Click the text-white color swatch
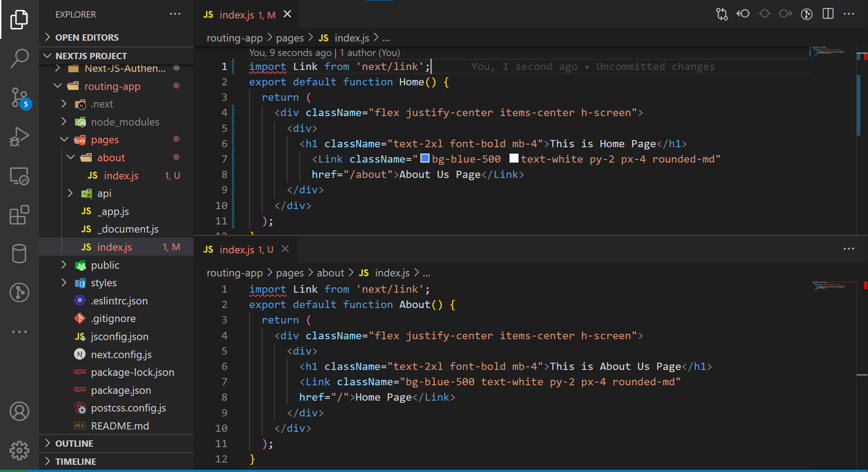The width and height of the screenshot is (868, 472). coord(514,158)
